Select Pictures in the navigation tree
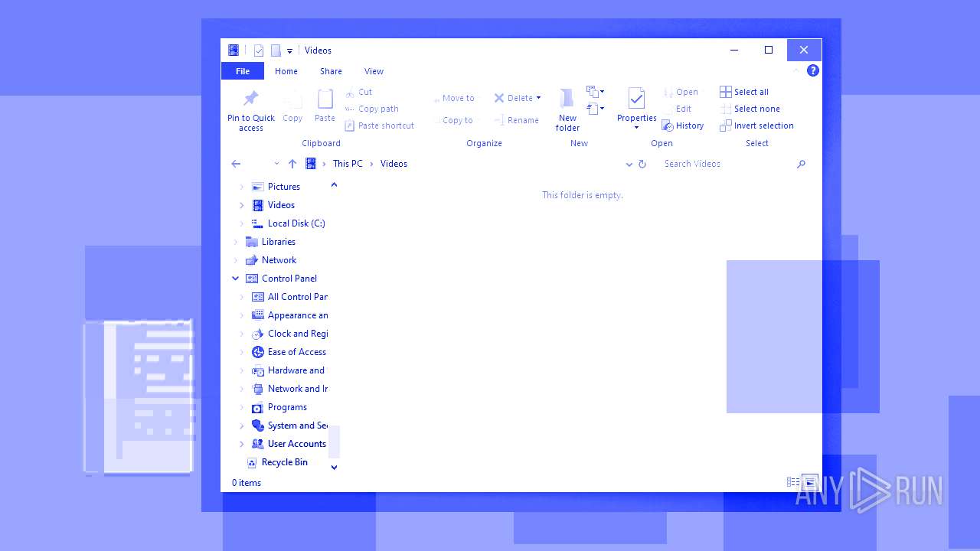Viewport: 980px width, 551px height. click(284, 187)
